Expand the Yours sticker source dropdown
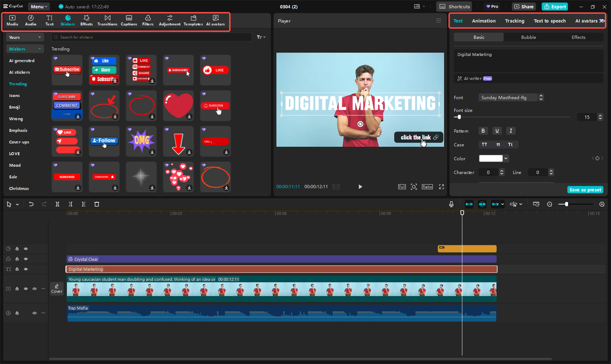Screen dimensions: 611x364 click(25, 37)
